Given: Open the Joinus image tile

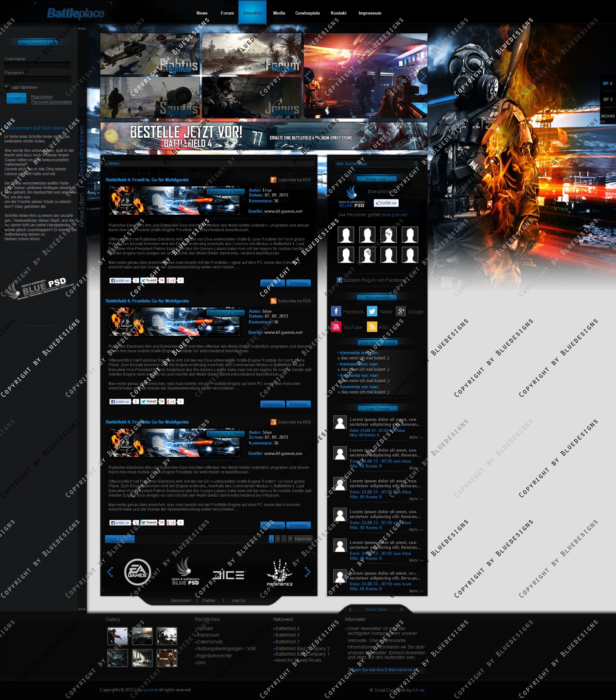Looking at the screenshot, I should tap(251, 97).
